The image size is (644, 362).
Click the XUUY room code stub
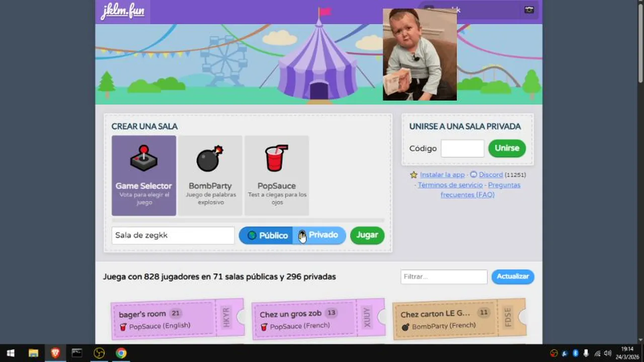367,317
